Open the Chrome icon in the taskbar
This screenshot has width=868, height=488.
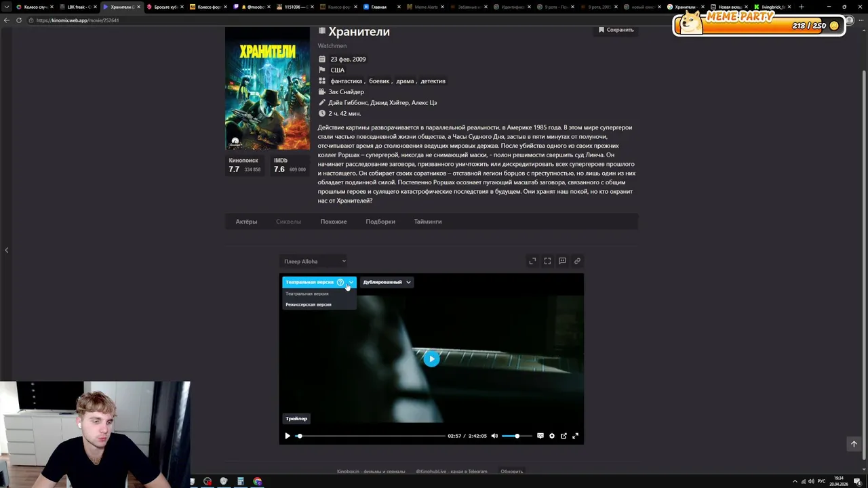[x=258, y=481]
